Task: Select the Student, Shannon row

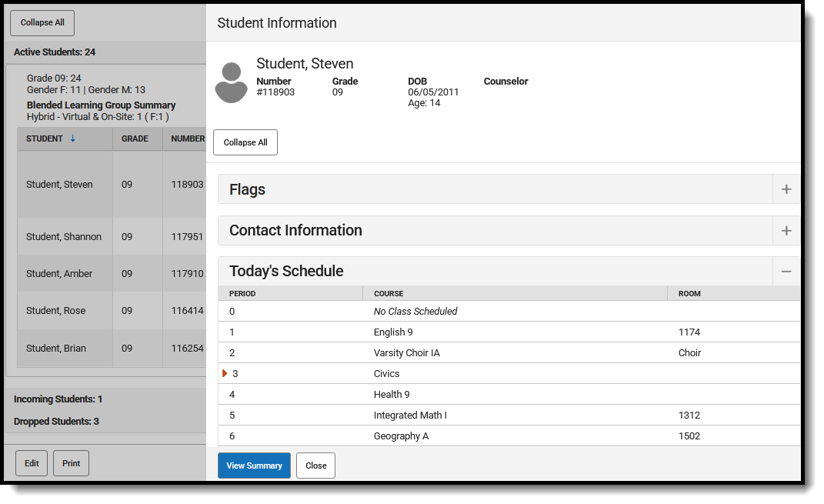Action: (x=65, y=236)
